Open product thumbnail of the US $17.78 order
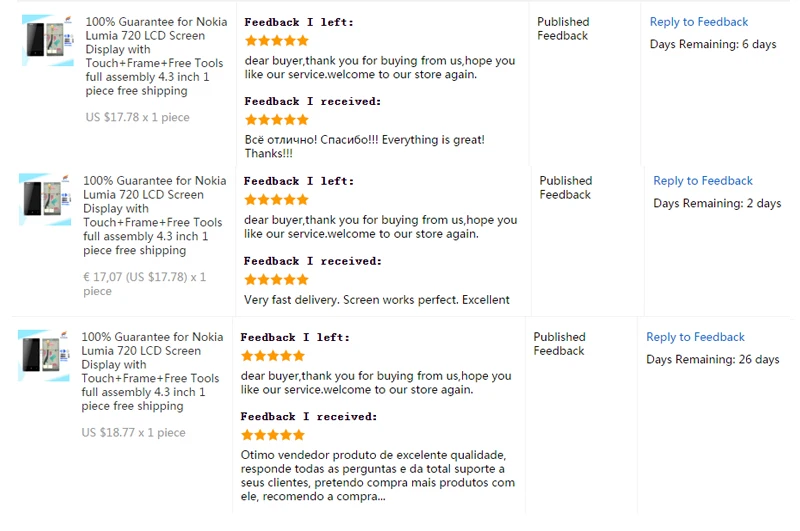 click(x=48, y=41)
